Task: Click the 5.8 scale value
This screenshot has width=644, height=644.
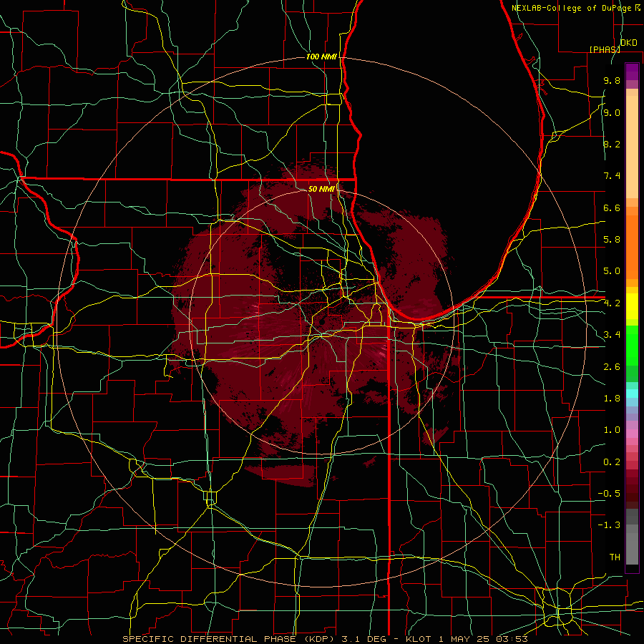Action: tap(612, 240)
